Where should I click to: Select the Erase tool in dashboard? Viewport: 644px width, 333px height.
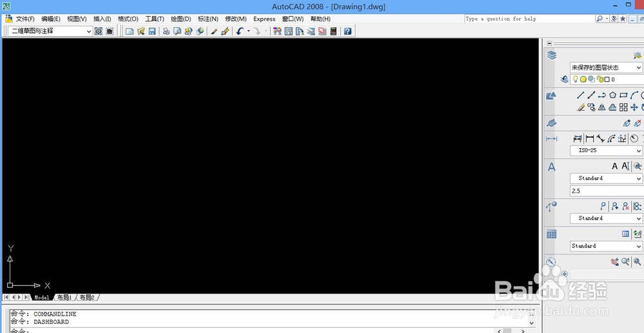(580, 108)
